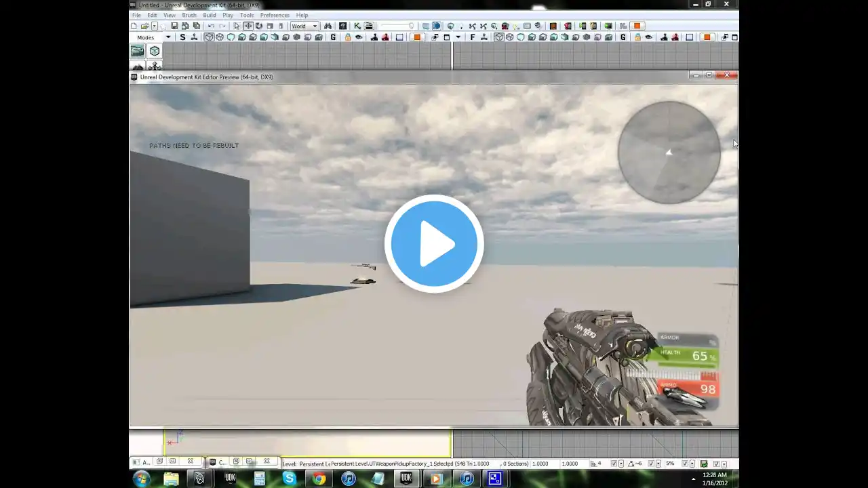Toggle the first checkbox in the status bar
The height and width of the screenshot is (488, 868).
click(x=614, y=464)
